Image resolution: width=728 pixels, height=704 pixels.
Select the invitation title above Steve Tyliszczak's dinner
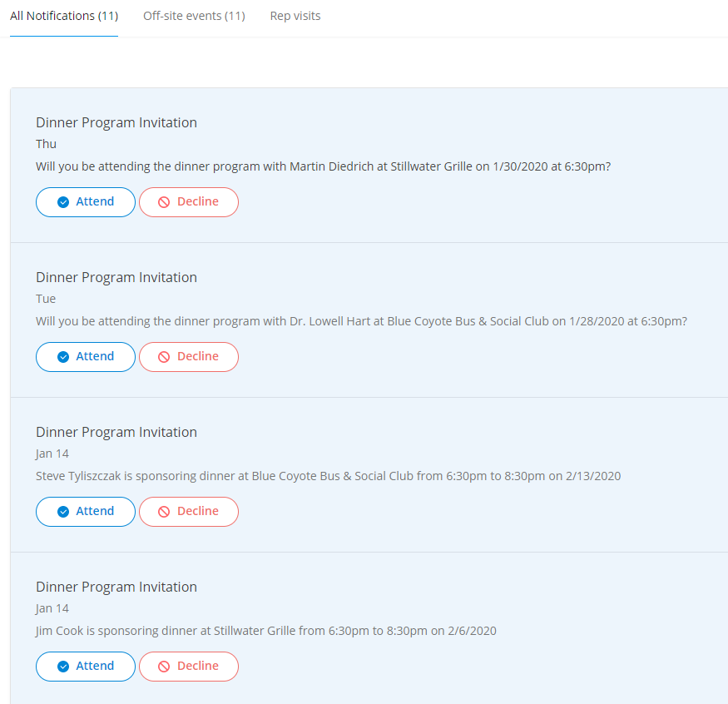116,432
